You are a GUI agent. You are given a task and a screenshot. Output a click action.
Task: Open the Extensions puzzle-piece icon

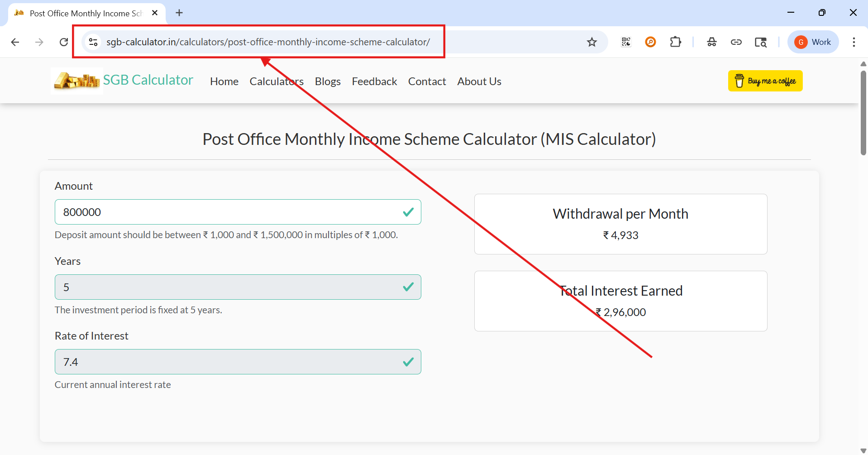point(675,42)
